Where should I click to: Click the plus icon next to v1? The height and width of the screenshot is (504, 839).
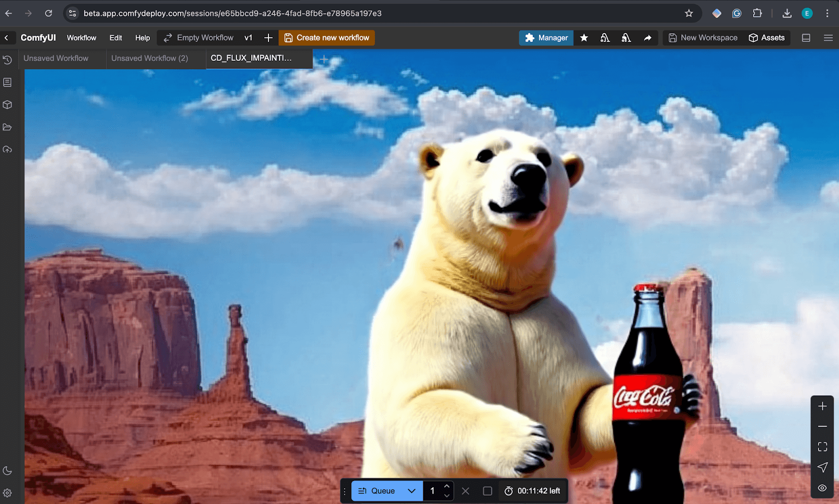tap(268, 38)
